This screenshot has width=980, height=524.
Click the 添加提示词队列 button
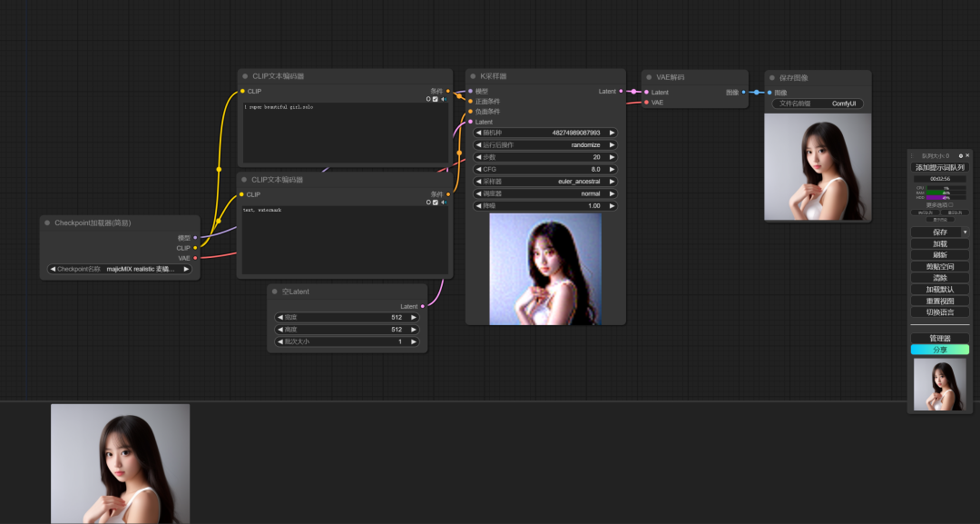click(x=940, y=168)
